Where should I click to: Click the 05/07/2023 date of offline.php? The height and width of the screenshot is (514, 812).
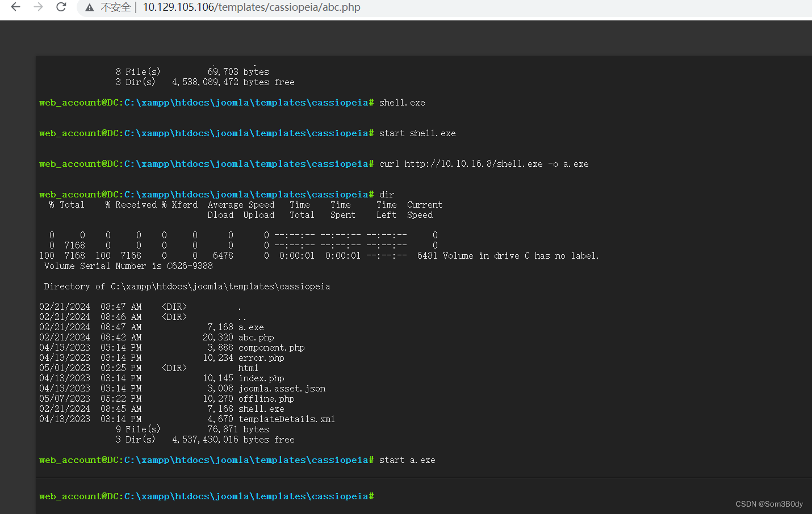coord(65,399)
